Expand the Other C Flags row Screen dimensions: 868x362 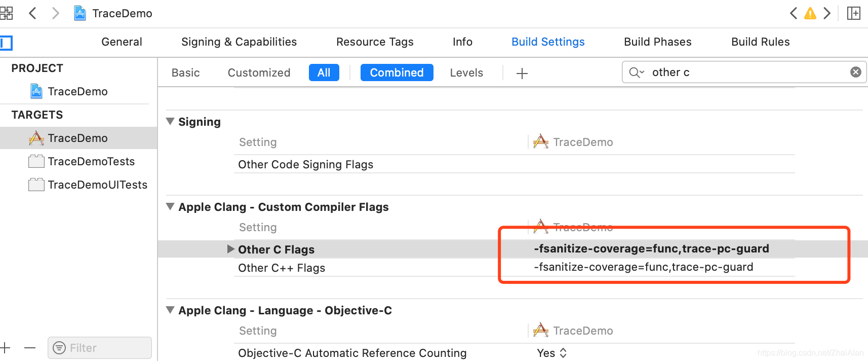click(x=230, y=249)
